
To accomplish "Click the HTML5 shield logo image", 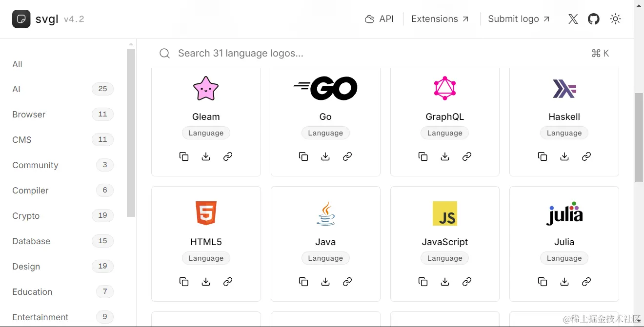I will [206, 213].
